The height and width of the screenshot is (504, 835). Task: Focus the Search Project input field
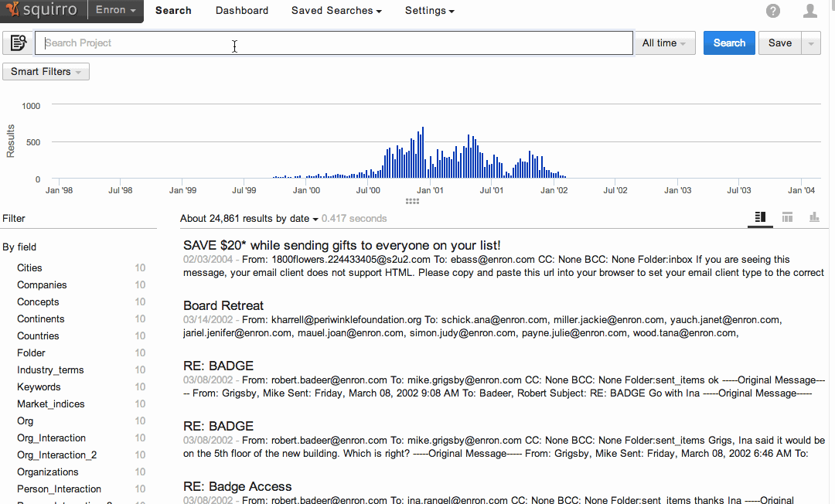tap(334, 43)
